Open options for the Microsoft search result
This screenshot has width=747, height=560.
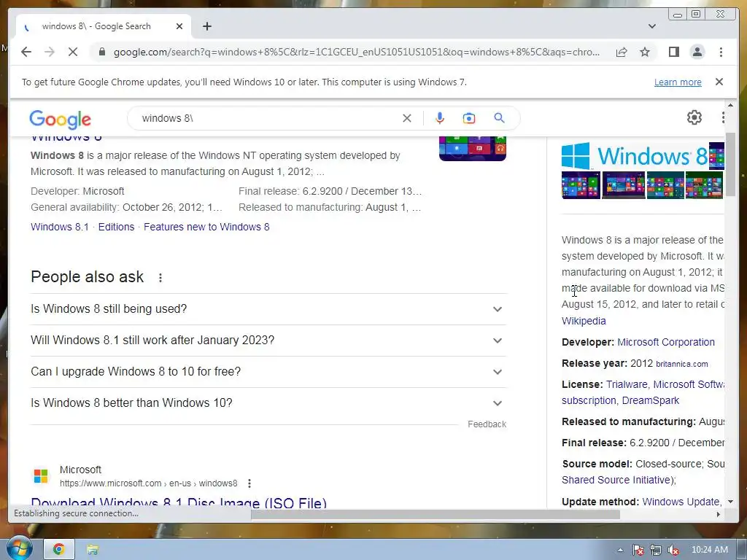(249, 483)
